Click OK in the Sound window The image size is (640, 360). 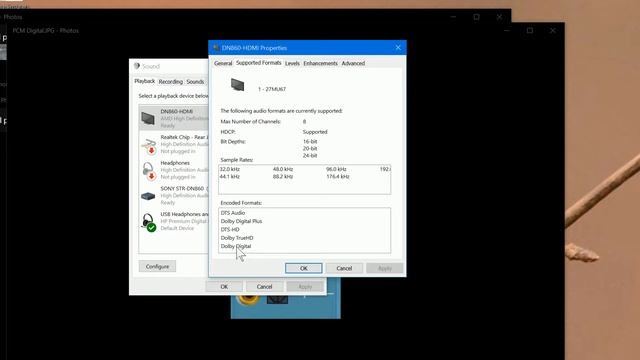tap(224, 287)
